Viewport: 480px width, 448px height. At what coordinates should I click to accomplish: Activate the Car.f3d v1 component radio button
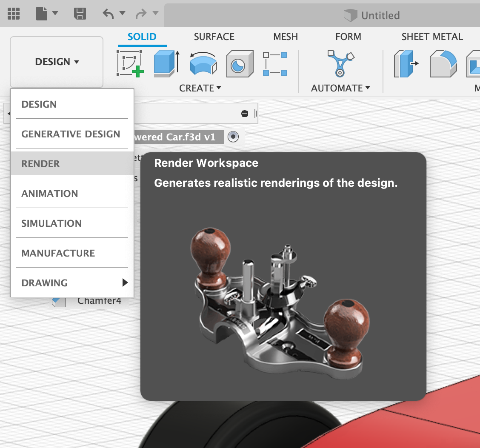[233, 137]
